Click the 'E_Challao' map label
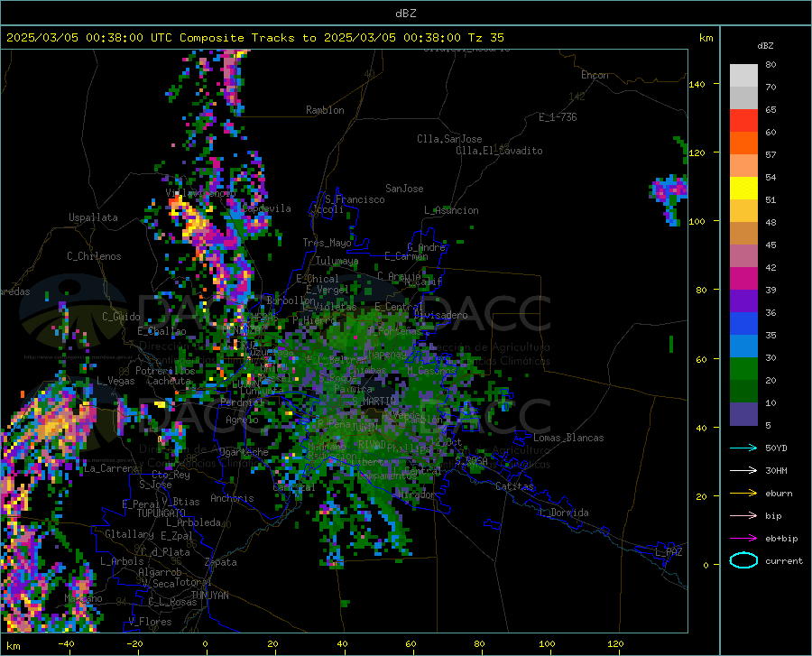Viewport: 812px width, 656px height. point(161,331)
